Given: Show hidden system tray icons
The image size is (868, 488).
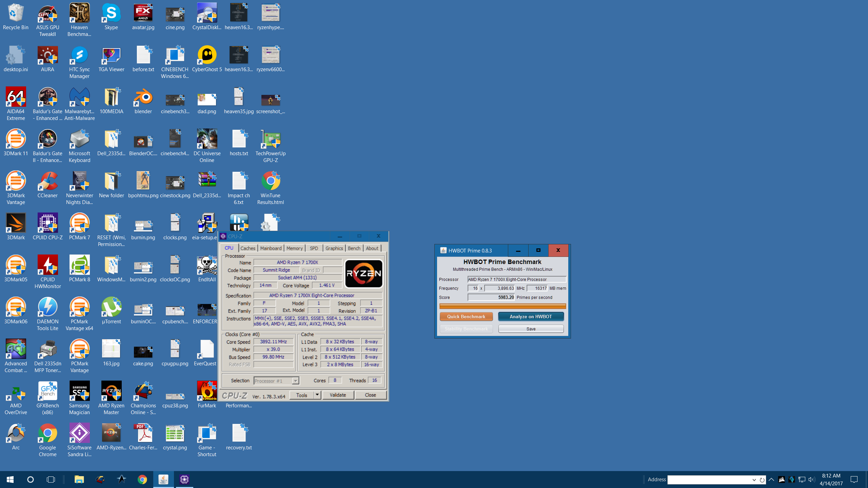Looking at the screenshot, I should tap(771, 480).
